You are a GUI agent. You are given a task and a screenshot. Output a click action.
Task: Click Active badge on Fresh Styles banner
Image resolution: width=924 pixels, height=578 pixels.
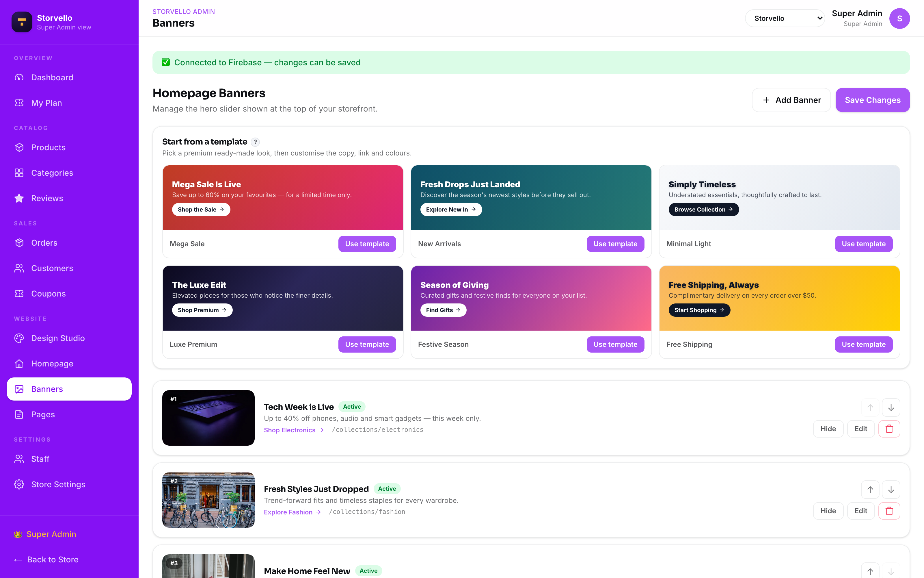point(387,489)
